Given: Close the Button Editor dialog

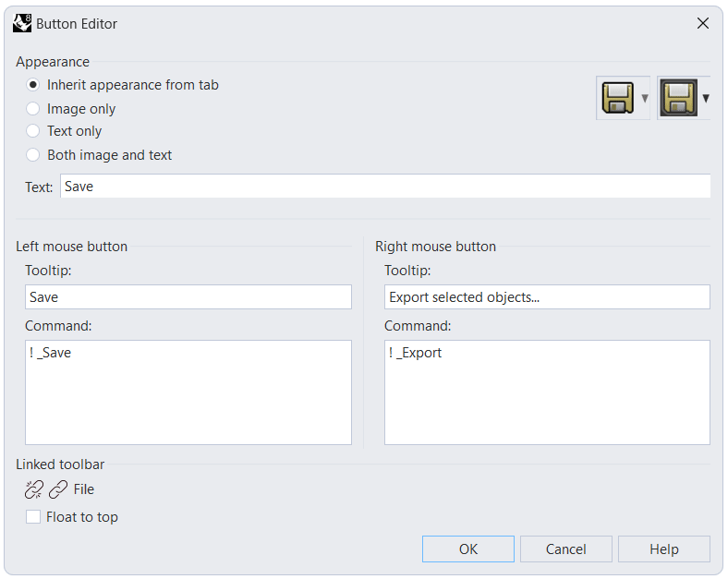Looking at the screenshot, I should point(703,23).
